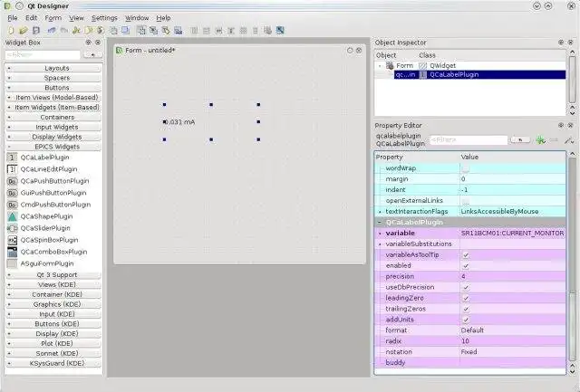Uncheck the enabled property checkbox

click(466, 266)
